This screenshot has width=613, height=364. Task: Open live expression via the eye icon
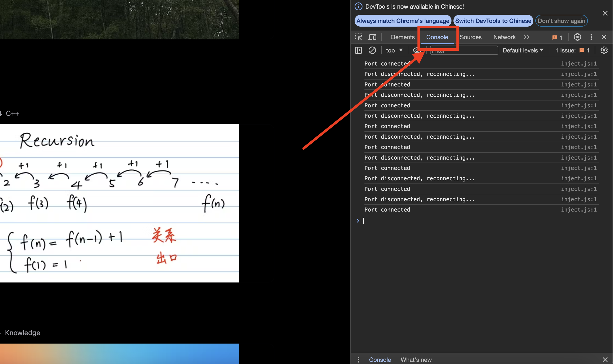click(x=416, y=50)
